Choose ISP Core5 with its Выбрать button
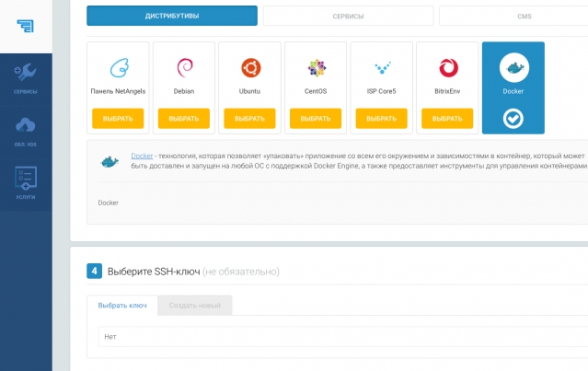 coord(381,119)
